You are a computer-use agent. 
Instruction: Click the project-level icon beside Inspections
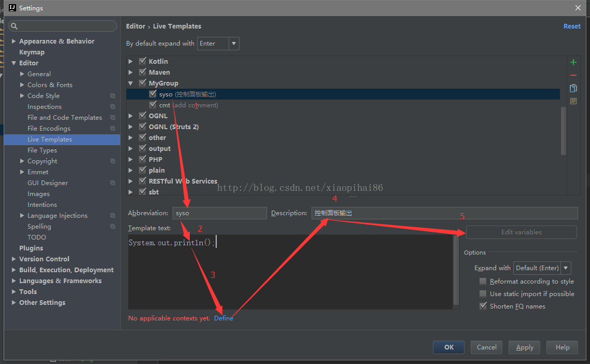coord(113,106)
